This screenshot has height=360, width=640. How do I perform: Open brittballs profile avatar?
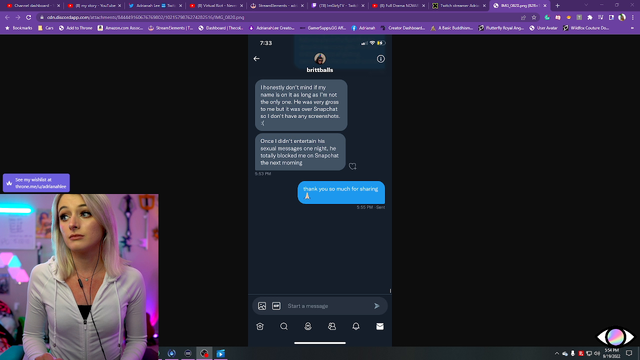click(320, 58)
